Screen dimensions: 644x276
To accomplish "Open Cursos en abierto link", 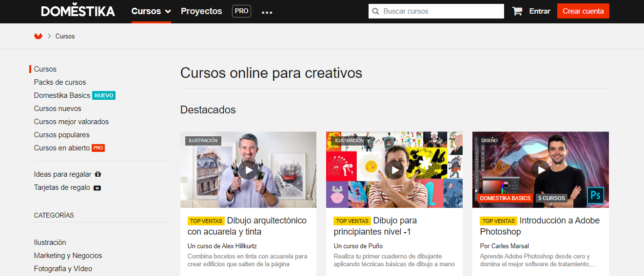I will point(62,148).
